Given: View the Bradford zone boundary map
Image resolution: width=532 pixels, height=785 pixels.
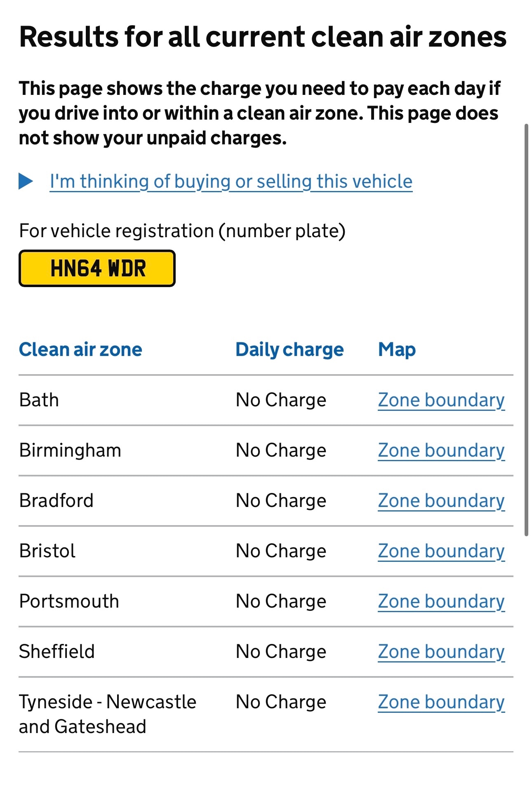Looking at the screenshot, I should click(441, 501).
